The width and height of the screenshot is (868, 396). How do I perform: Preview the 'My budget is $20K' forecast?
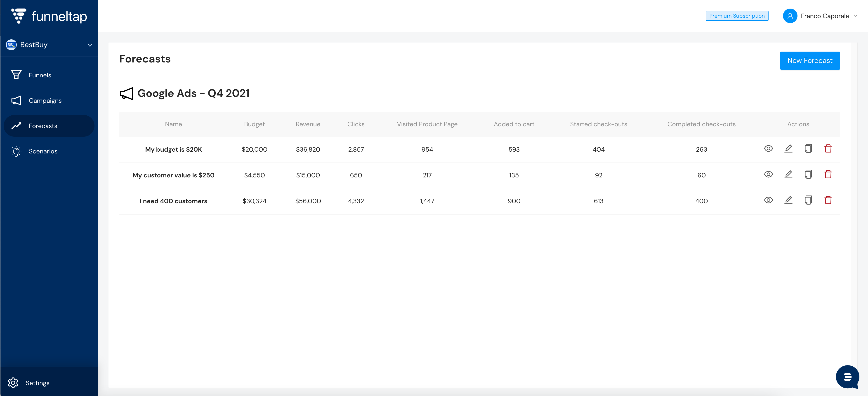pyautogui.click(x=769, y=148)
